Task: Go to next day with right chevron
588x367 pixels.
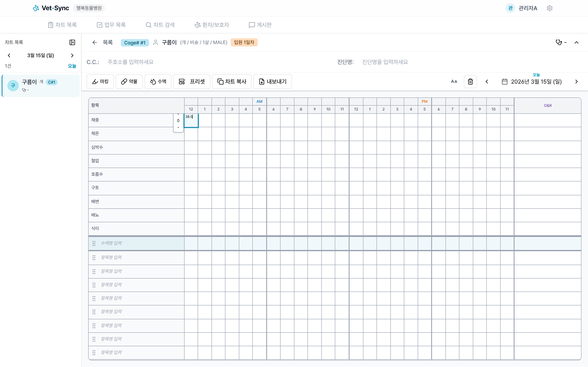Action: (577, 82)
